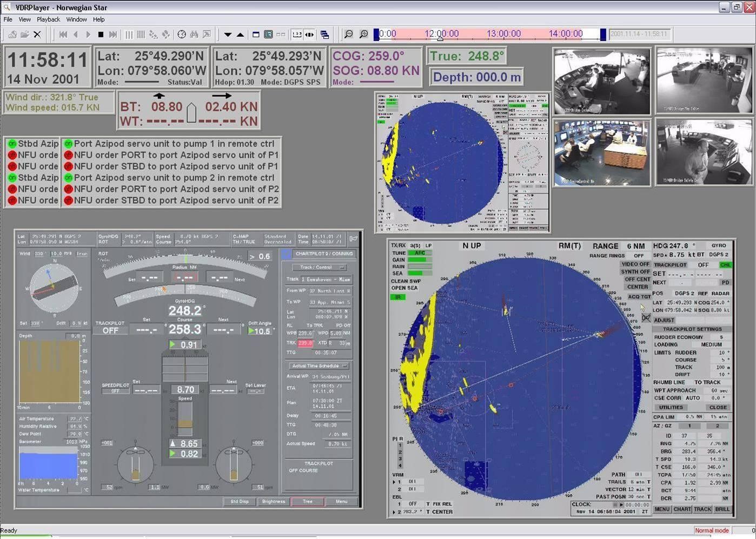Click the downward triangle arrow in toolbar
The height and width of the screenshot is (539, 756).
click(228, 35)
